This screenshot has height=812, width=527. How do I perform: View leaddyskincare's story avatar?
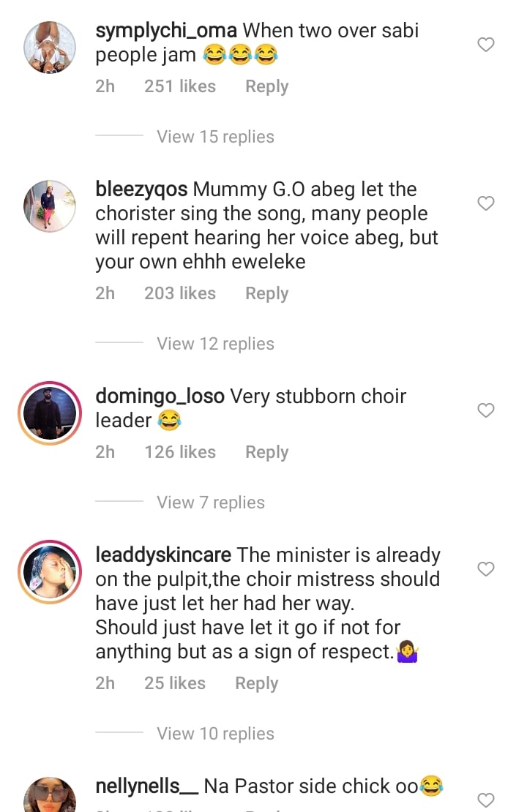(x=50, y=572)
